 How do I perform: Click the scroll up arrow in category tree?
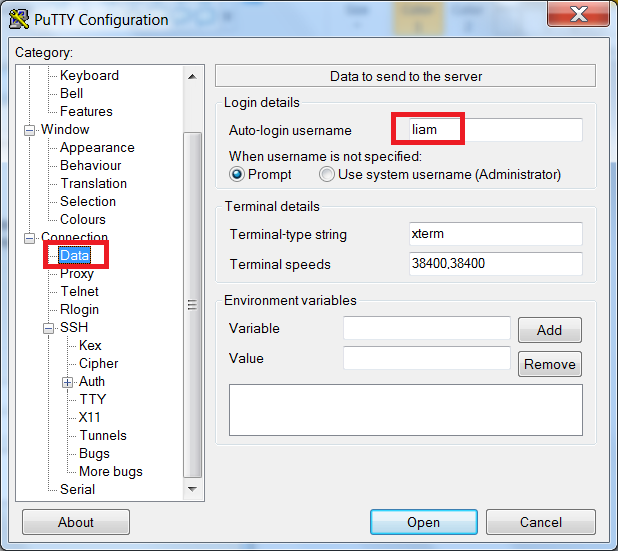tap(193, 75)
